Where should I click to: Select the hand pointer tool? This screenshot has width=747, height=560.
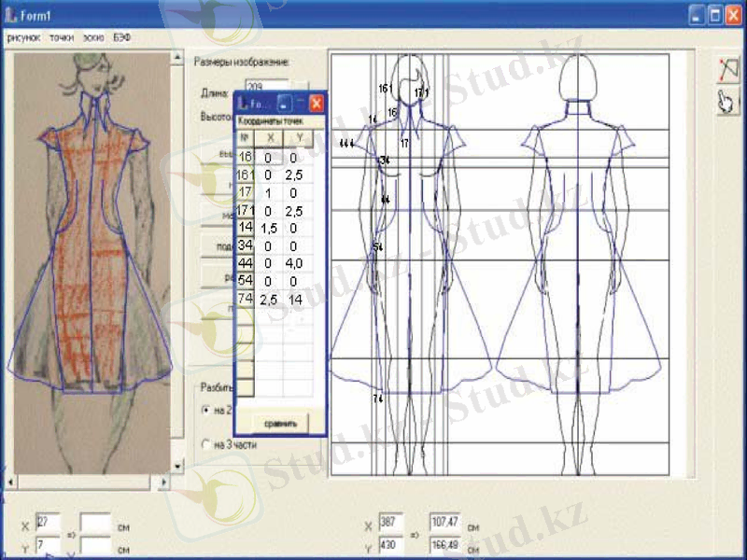[727, 102]
